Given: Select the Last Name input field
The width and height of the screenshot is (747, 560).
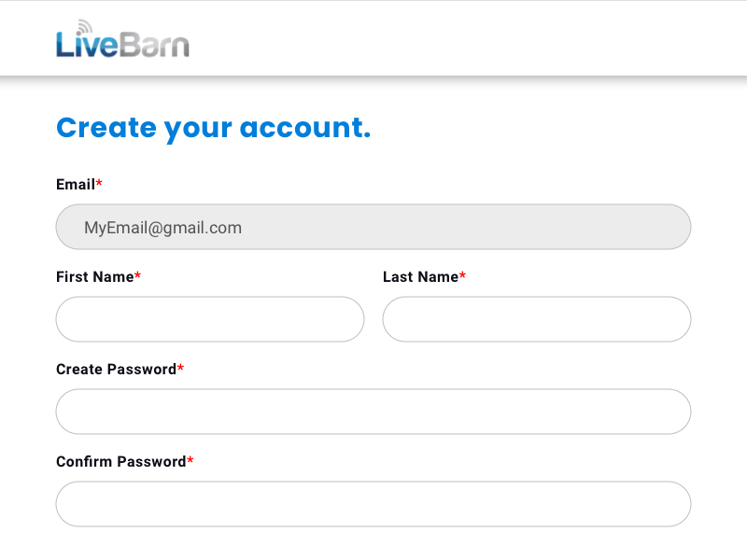Looking at the screenshot, I should click(537, 319).
